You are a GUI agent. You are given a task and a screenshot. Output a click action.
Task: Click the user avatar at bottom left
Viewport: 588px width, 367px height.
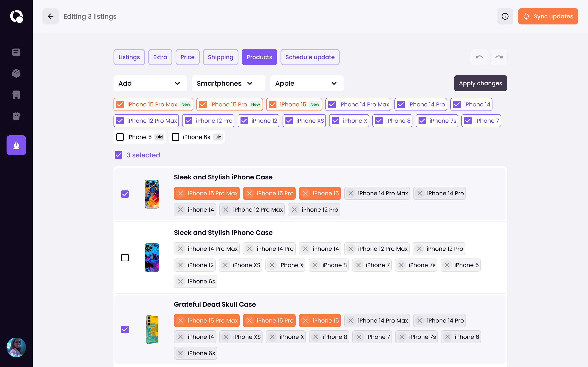pyautogui.click(x=16, y=347)
